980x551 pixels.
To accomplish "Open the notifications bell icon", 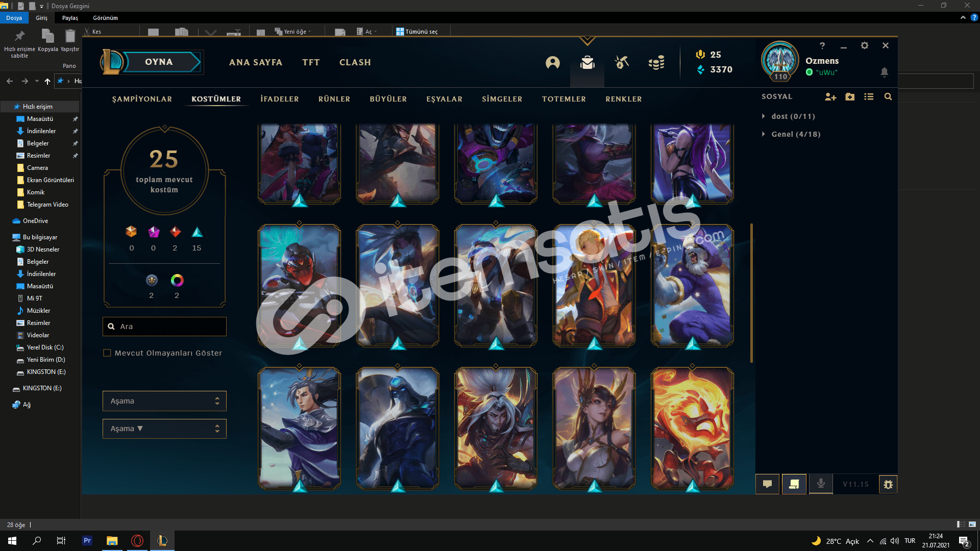I will pyautogui.click(x=885, y=72).
